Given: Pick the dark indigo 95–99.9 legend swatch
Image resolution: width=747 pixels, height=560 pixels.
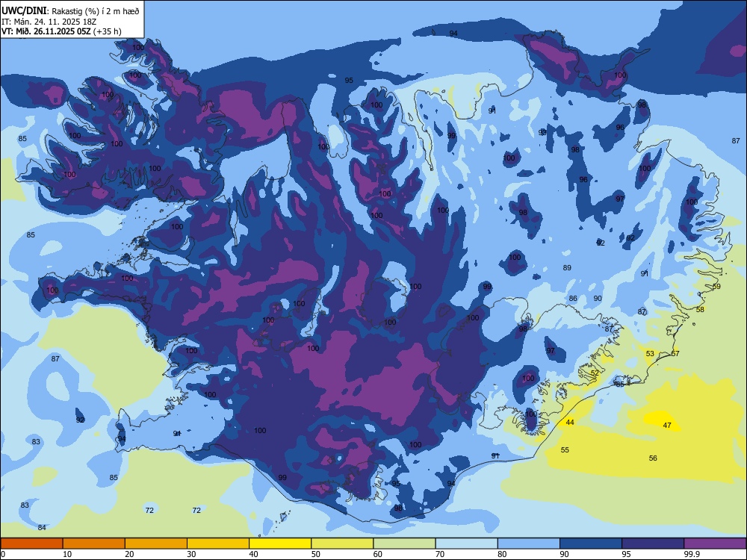Looking at the screenshot, I should 653,544.
